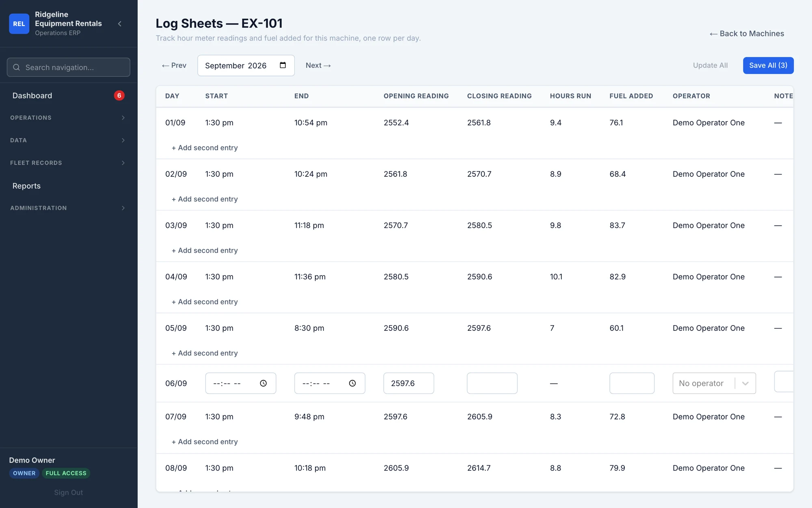Click Sign Out in the sidebar
This screenshot has width=812, height=508.
point(68,493)
